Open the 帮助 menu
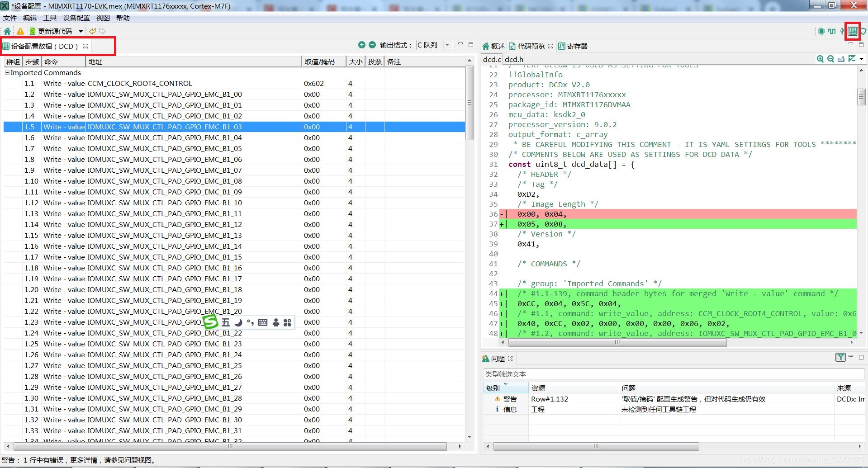The height and width of the screenshot is (468, 868). click(123, 18)
